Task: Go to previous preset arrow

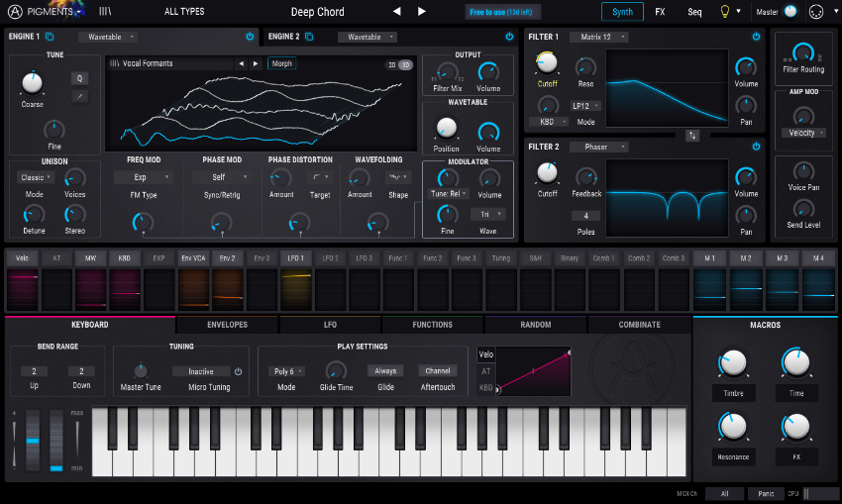Action: pos(396,11)
